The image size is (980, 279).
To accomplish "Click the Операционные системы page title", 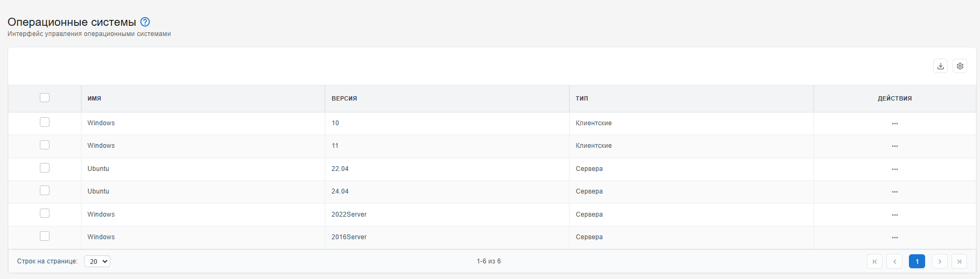I will (x=72, y=22).
